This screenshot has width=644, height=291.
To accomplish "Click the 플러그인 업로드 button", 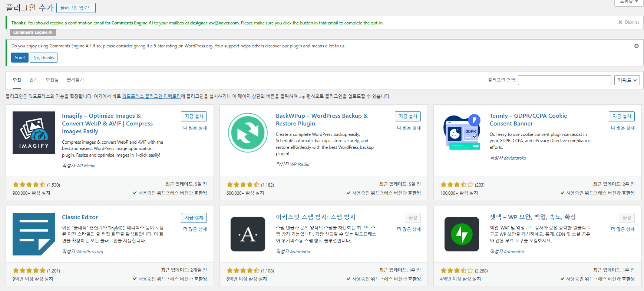I will tap(76, 8).
